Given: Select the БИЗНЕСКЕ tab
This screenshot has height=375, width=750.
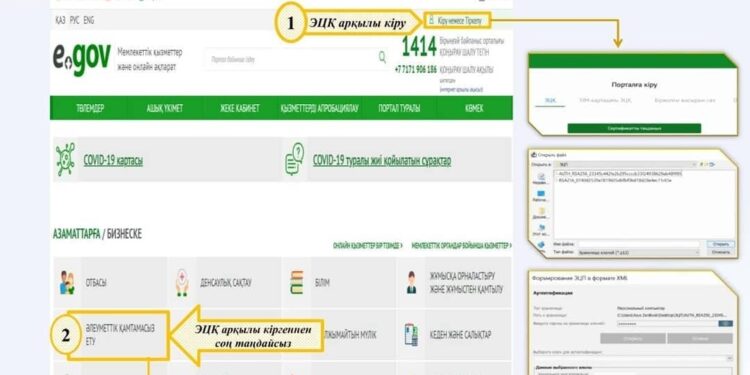Looking at the screenshot, I should pos(124,234).
